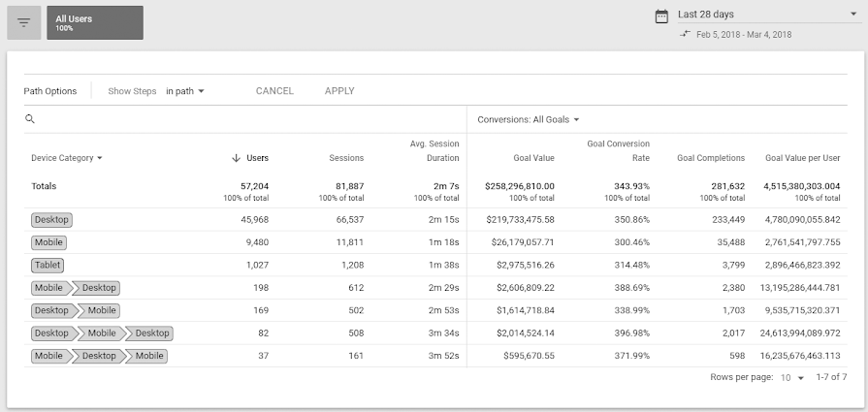This screenshot has width=868, height=412.
Task: Sort by Goal Completions column header
Action: (x=711, y=158)
